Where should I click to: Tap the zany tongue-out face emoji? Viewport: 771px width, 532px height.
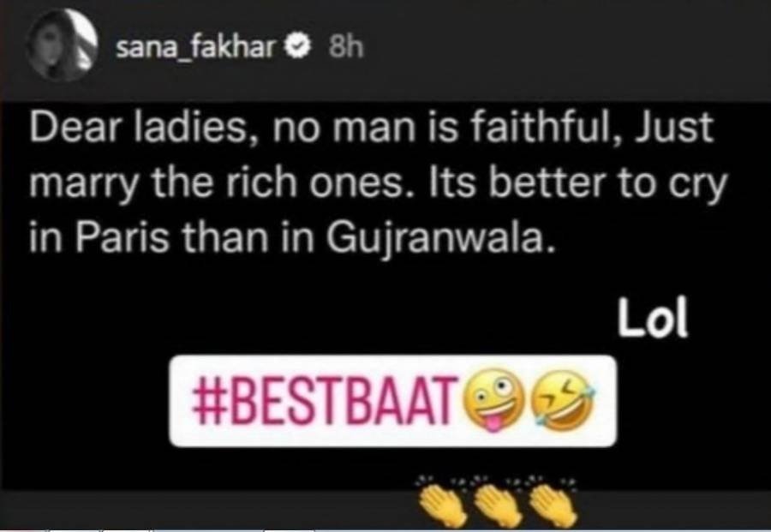pyautogui.click(x=489, y=399)
